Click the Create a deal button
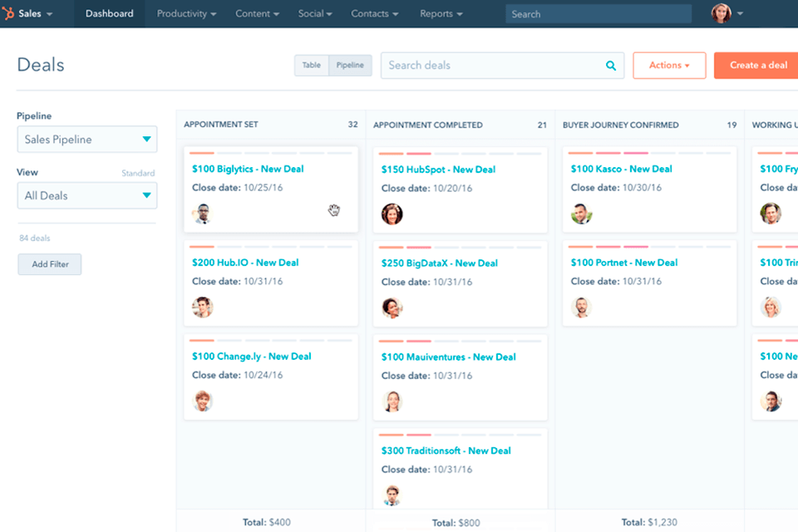Image resolution: width=798 pixels, height=532 pixels. click(x=756, y=65)
